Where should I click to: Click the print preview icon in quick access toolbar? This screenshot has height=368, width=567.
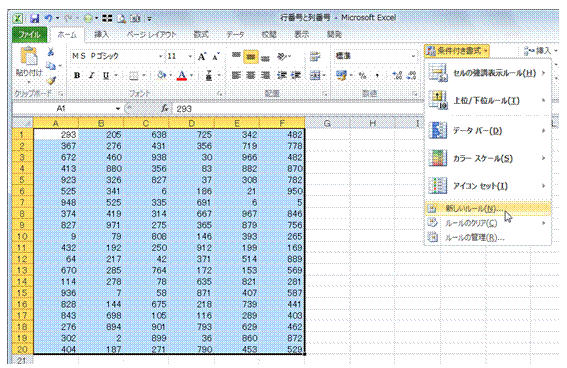pyautogui.click(x=121, y=18)
